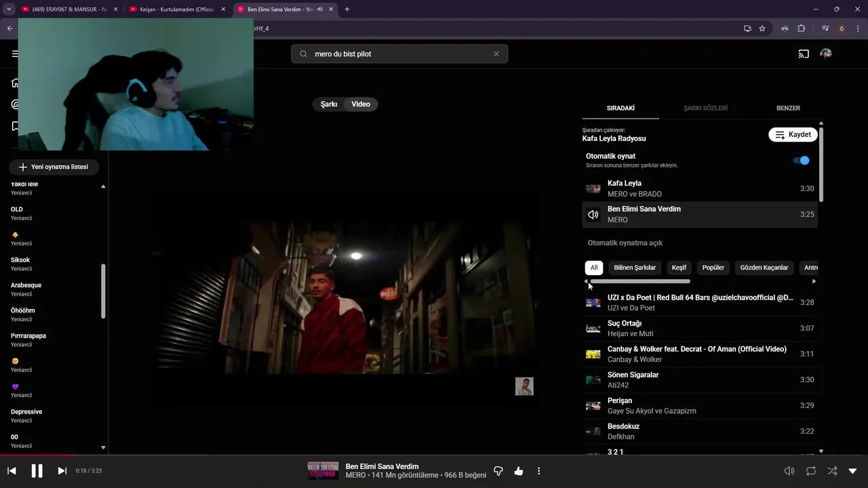Collapse the player page with down arrow
The image size is (868, 488).
[853, 471]
